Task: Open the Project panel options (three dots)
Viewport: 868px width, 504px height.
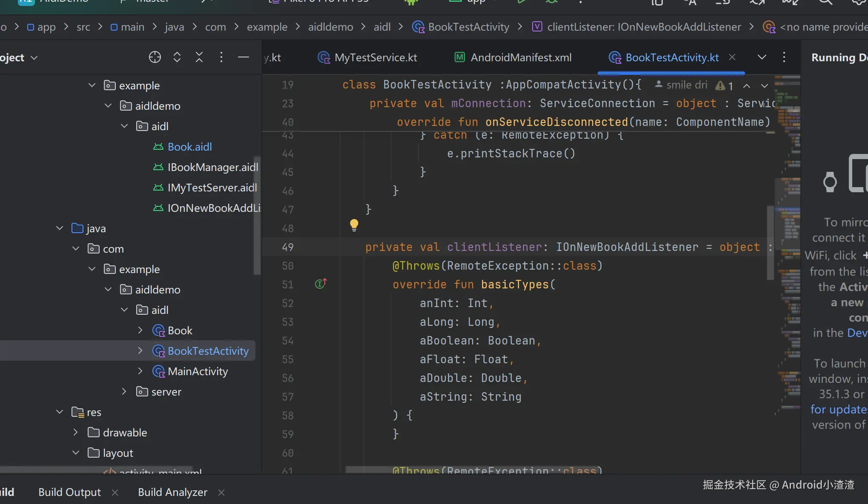Action: pos(221,57)
